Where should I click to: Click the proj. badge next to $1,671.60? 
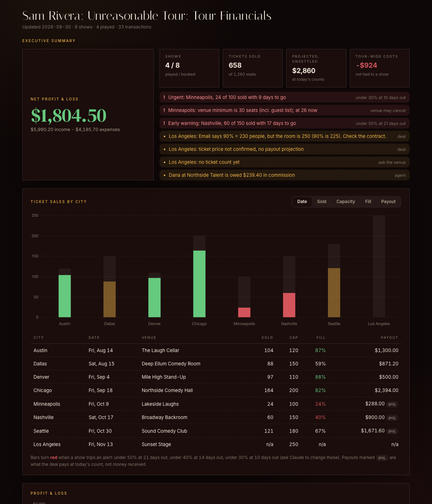point(392,431)
